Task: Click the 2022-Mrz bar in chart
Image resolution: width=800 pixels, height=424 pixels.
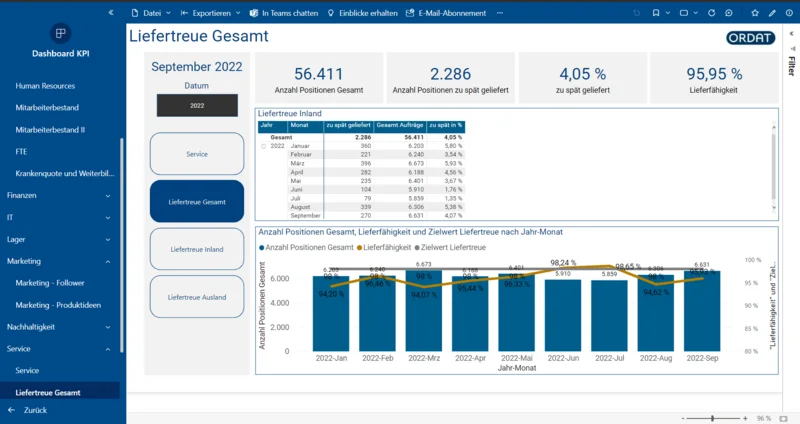Action: click(x=423, y=310)
